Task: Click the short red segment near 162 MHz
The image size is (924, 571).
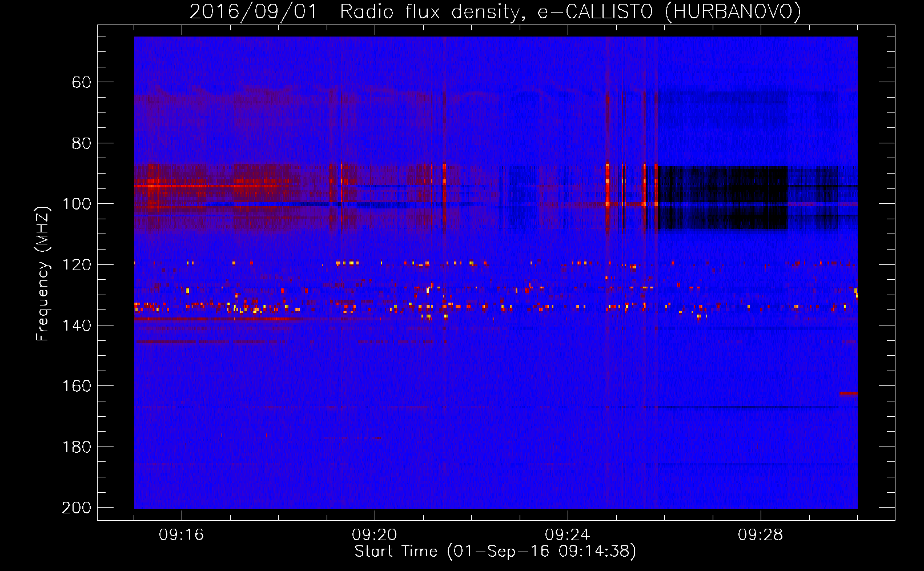Action: pyautogui.click(x=849, y=393)
